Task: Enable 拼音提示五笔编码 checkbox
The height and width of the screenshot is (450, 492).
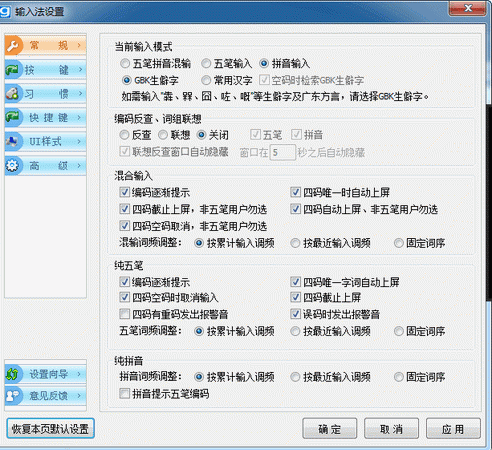Action: [x=164, y=394]
